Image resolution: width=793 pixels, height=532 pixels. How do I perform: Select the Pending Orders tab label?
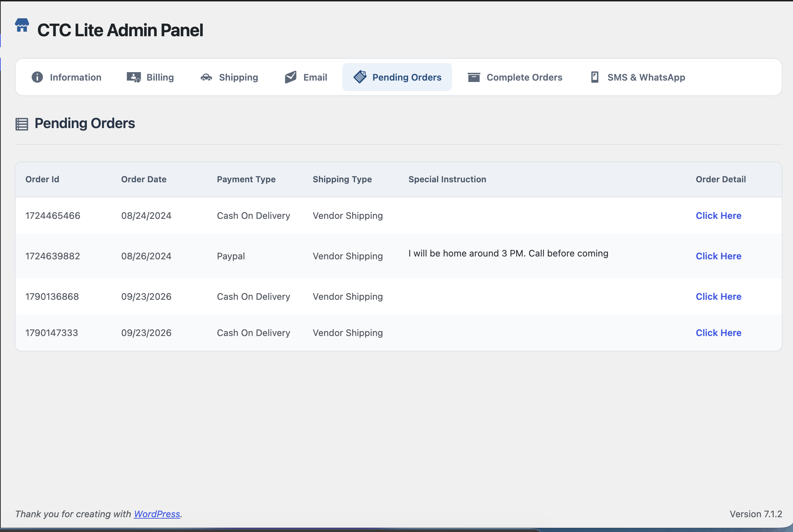coord(407,77)
